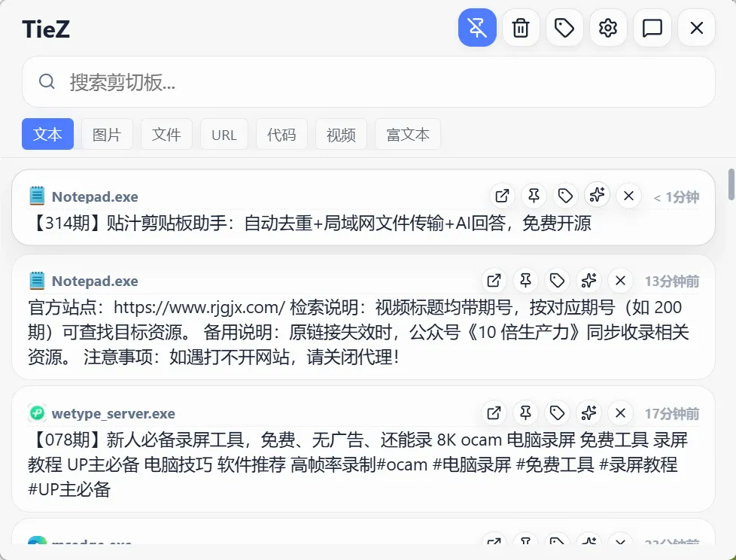This screenshot has width=736, height=560.
Task: Click Notepad.exe label on 13分钟前 entry
Action: (95, 282)
